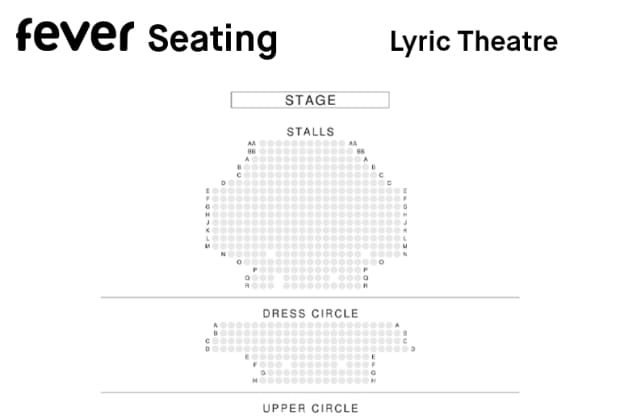Click left row label C in Dress Circle
Viewport: 620px width, 420px height.
[x=207, y=341]
